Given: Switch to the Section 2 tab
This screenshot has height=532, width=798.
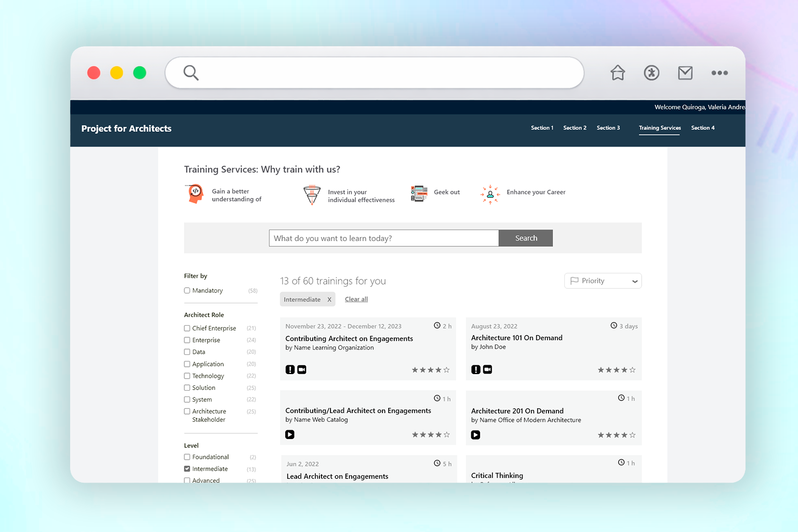Looking at the screenshot, I should click(575, 128).
